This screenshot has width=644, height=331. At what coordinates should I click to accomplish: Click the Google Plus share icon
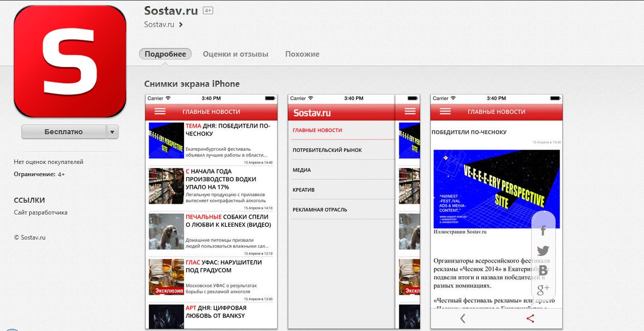pyautogui.click(x=543, y=290)
